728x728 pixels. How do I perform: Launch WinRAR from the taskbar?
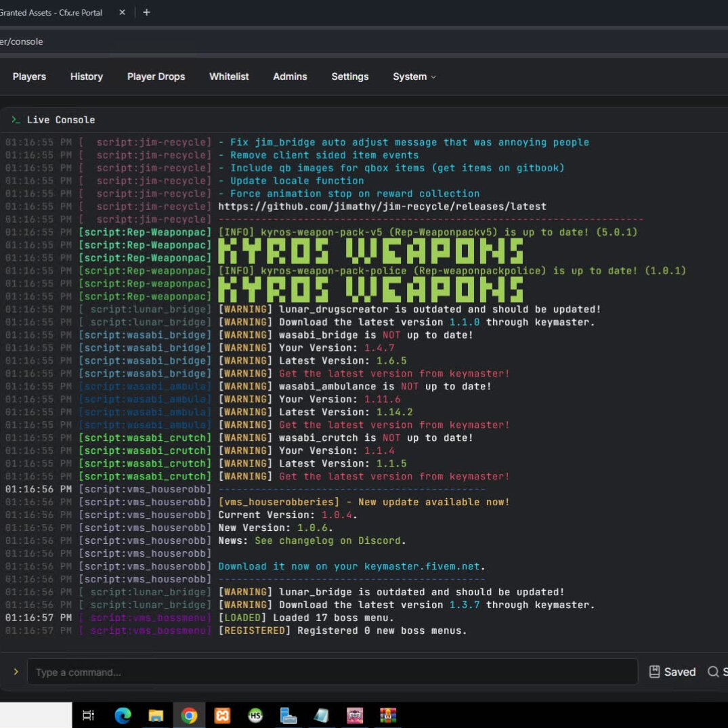387,715
